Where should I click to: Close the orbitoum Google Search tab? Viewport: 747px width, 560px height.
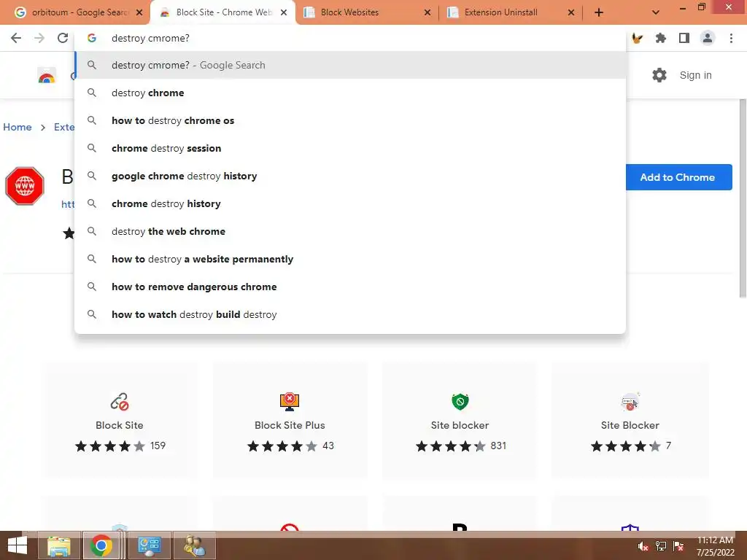coord(139,12)
